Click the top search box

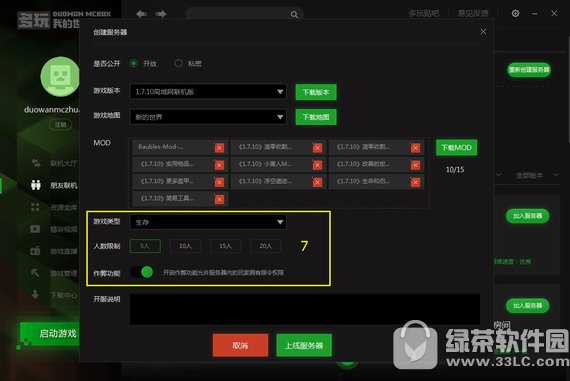click(x=244, y=15)
